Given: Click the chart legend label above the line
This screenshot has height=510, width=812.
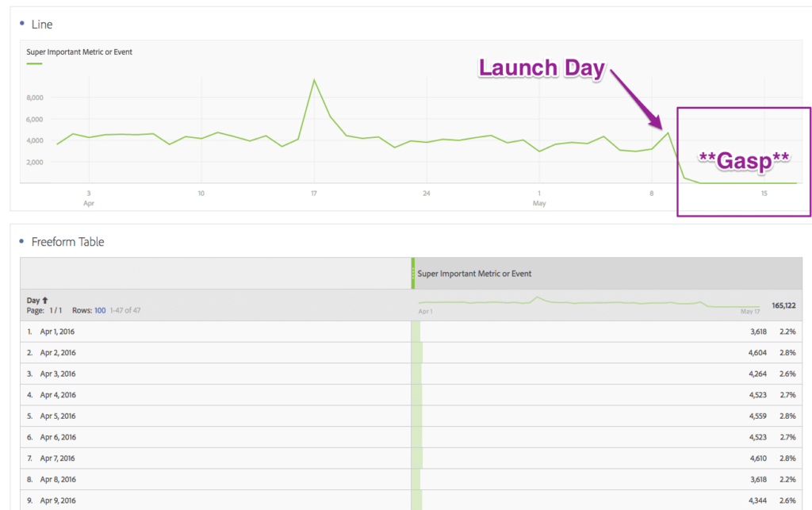Looking at the screenshot, I should coord(79,52).
